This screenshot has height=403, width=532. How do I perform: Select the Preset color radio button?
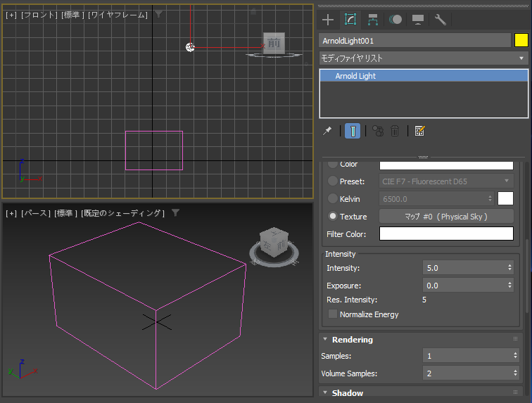[x=332, y=181]
